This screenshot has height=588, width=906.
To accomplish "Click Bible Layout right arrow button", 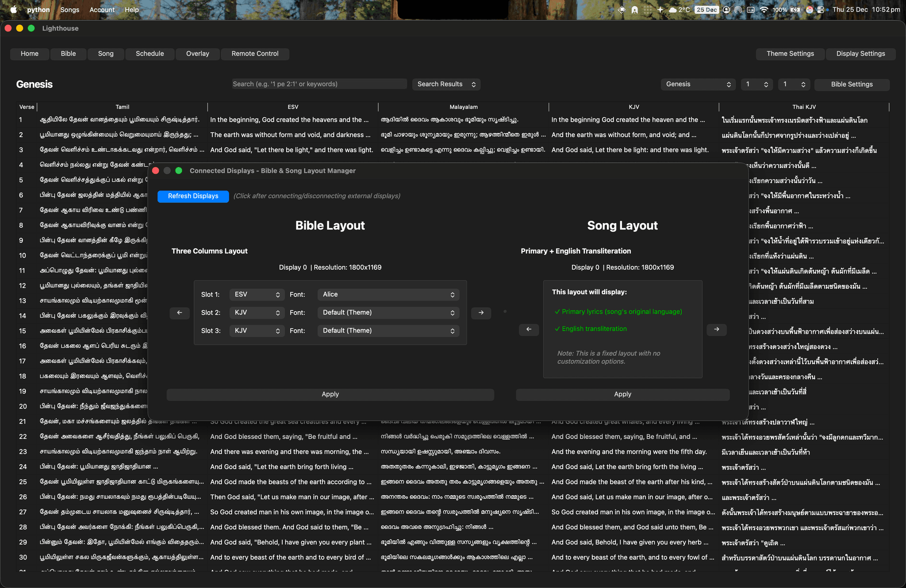I will pos(481,313).
